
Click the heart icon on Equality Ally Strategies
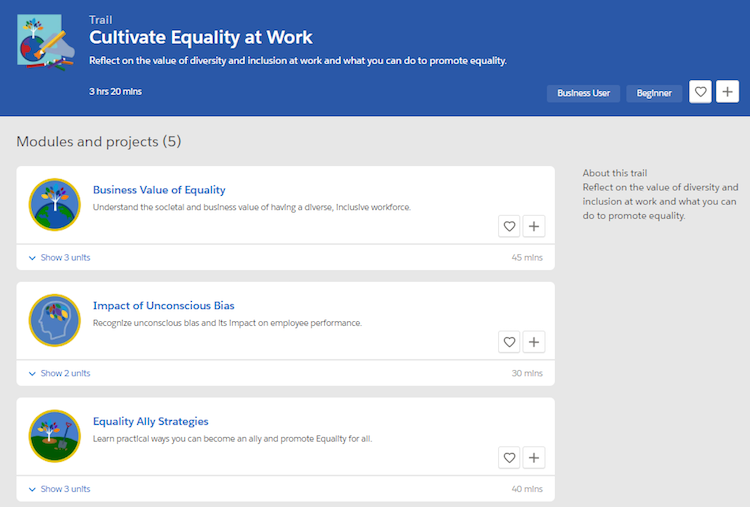pyautogui.click(x=509, y=458)
